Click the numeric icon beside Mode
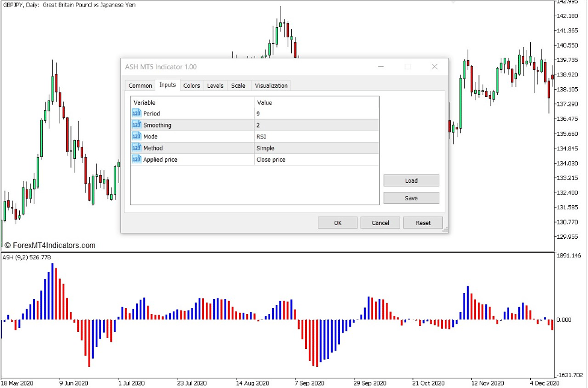Viewport: 588px width, 388px height. [137, 136]
